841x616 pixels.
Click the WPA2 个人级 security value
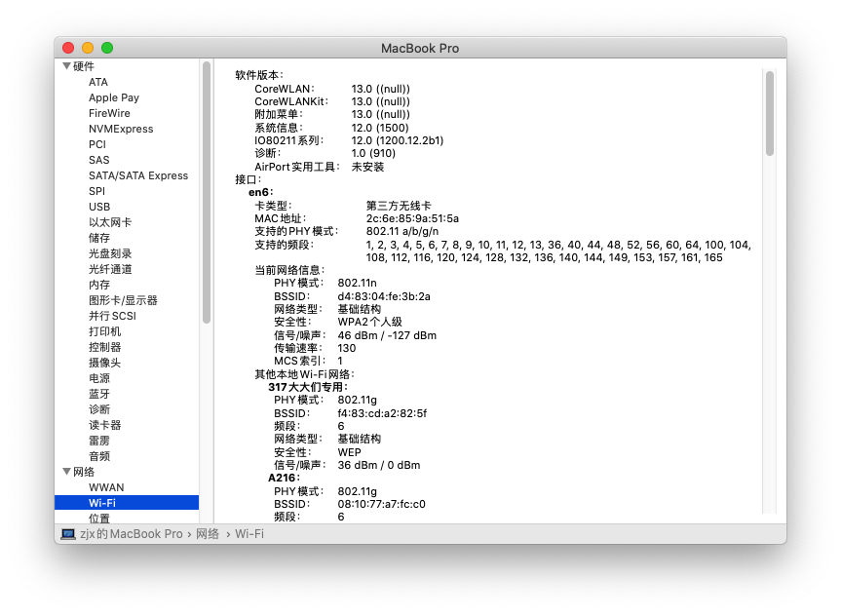pos(369,322)
